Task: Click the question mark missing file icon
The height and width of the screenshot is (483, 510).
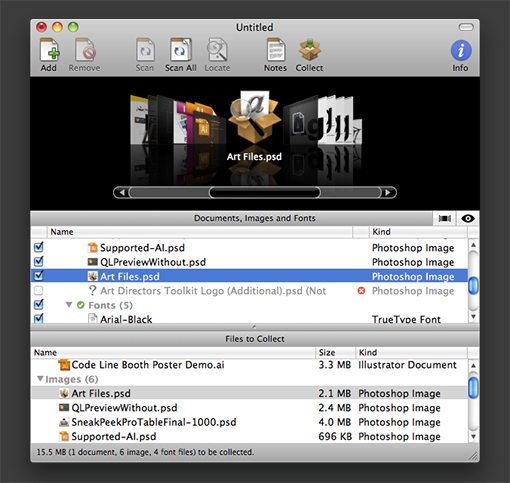Action: point(92,290)
